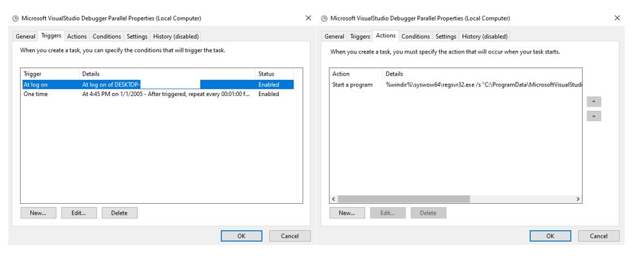The image size is (644, 265).
Task: Click the actions list horizontal scrollbar thumb
Action: (x=404, y=199)
